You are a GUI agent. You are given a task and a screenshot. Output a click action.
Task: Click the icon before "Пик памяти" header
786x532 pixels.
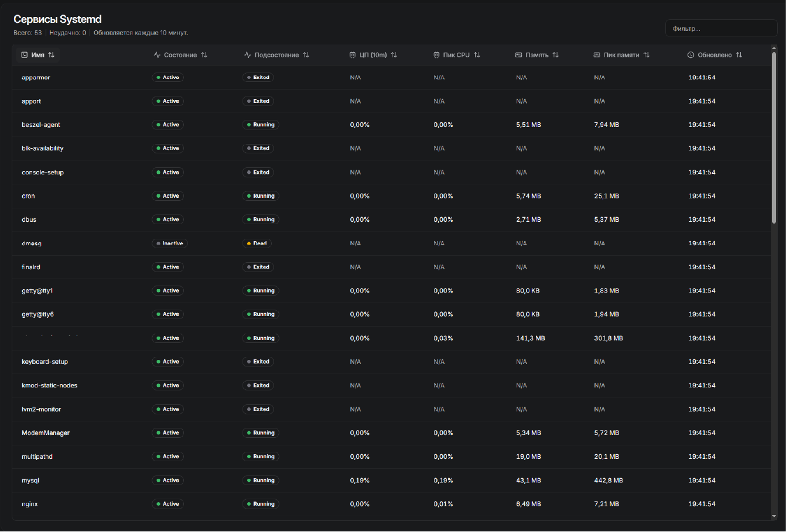[x=597, y=55]
